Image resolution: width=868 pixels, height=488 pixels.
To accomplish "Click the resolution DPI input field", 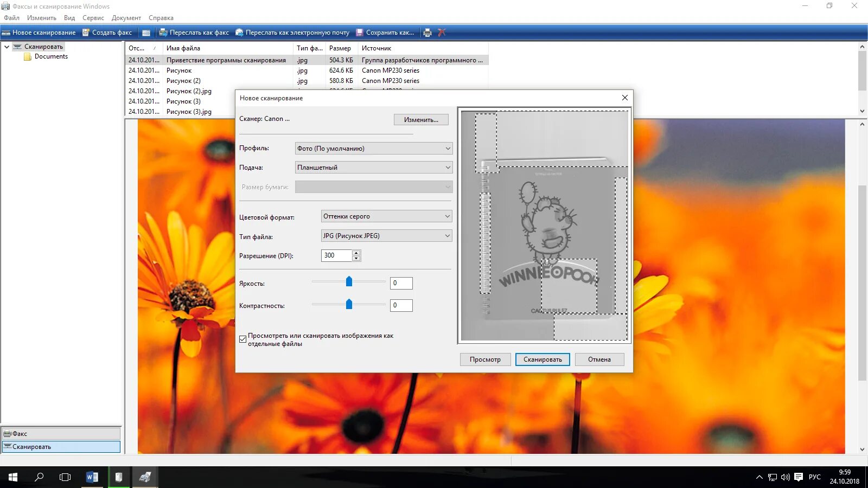I will click(337, 255).
